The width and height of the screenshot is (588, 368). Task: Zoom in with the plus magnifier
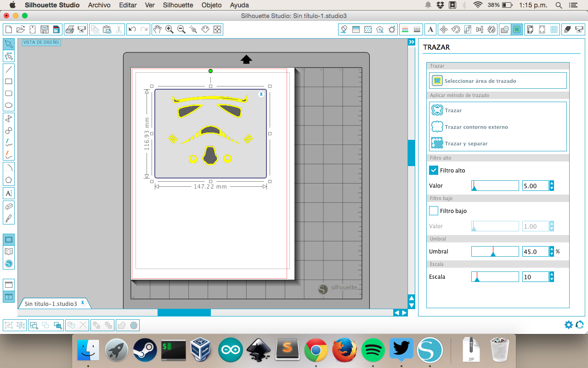pyautogui.click(x=170, y=29)
